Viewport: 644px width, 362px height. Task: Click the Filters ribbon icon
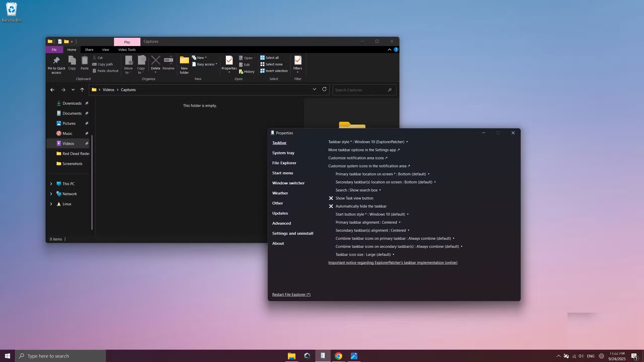297,61
